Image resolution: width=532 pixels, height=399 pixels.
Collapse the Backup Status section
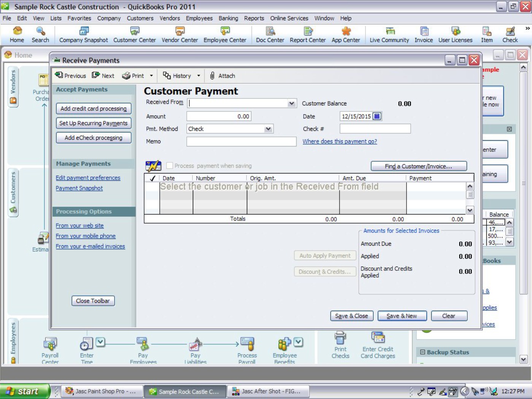point(422,352)
